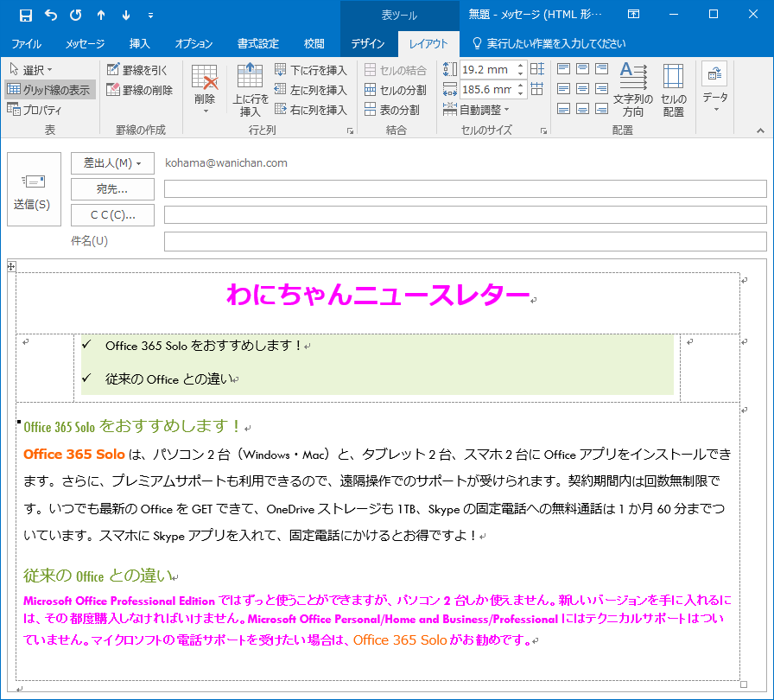Click the CC address field
The width and height of the screenshot is (774, 700).
[x=465, y=215]
